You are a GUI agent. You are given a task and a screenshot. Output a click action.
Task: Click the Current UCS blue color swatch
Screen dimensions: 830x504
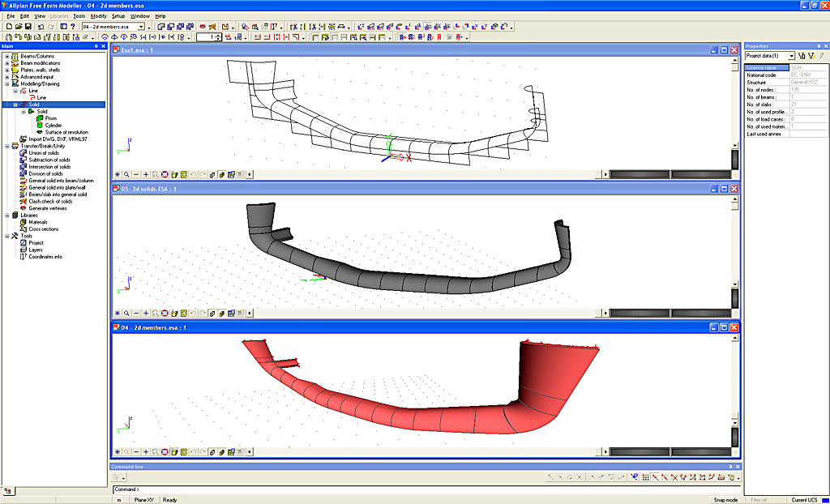pos(824,500)
